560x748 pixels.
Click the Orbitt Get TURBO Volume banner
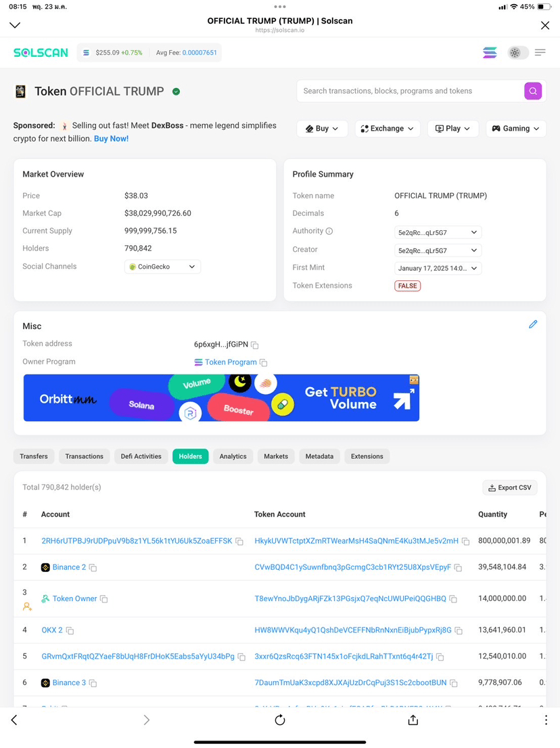222,398
